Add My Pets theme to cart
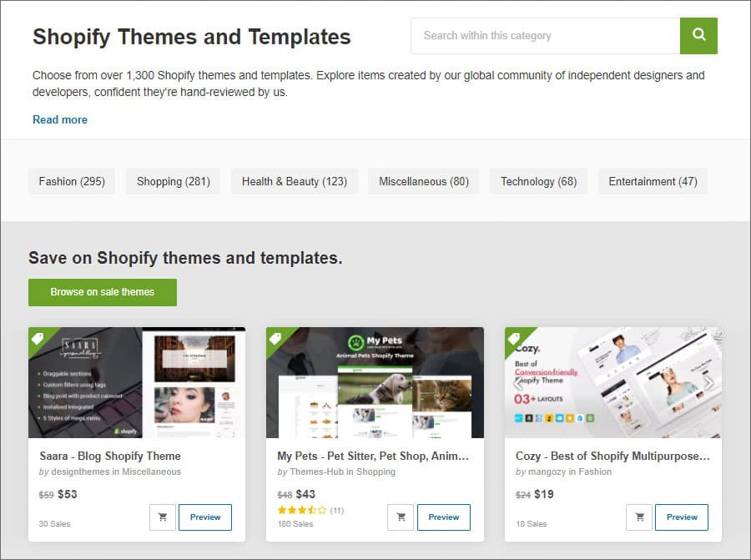The height and width of the screenshot is (560, 751). [x=401, y=517]
